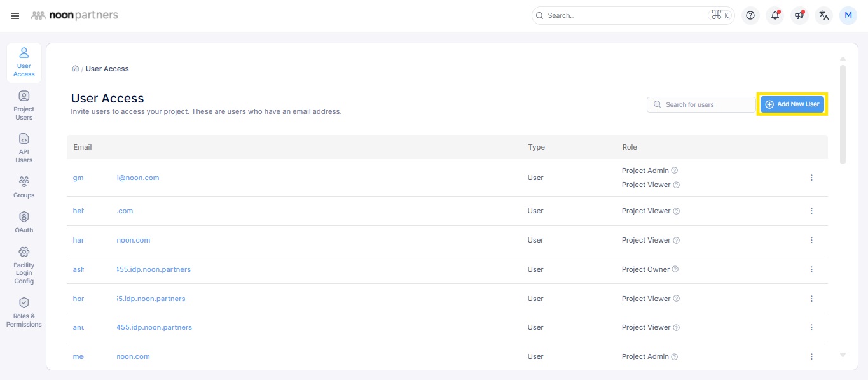Open Project Users in the sidebar
The image size is (868, 380).
pos(24,105)
